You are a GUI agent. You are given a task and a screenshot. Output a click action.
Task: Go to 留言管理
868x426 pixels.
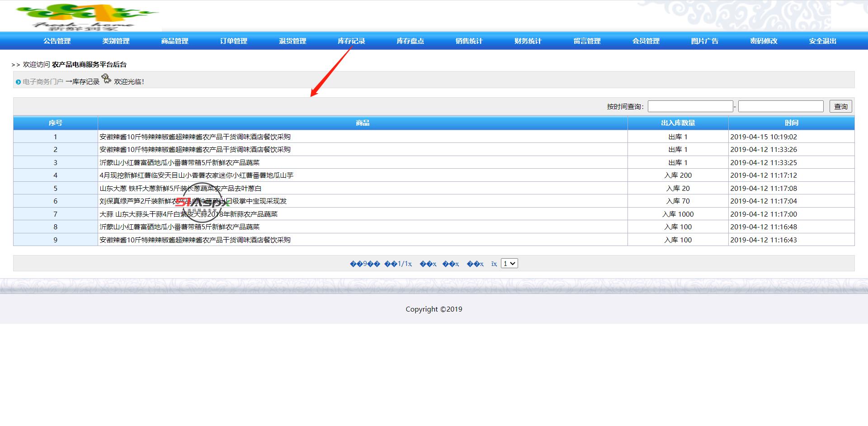[587, 41]
